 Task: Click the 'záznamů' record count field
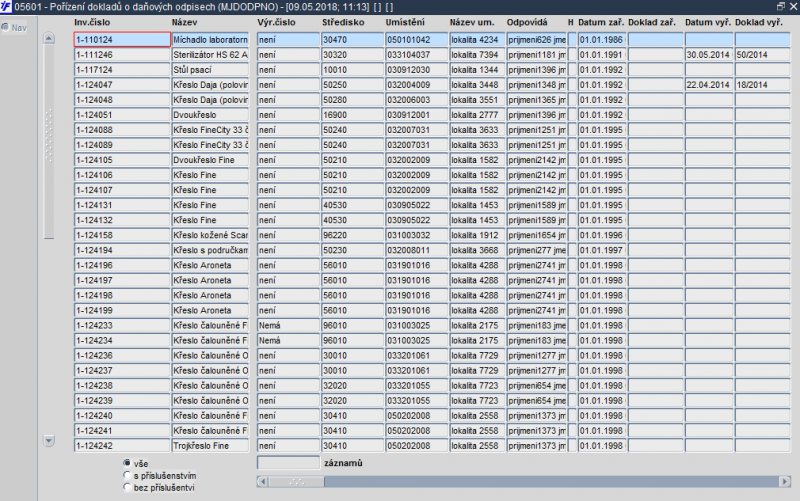(288, 463)
